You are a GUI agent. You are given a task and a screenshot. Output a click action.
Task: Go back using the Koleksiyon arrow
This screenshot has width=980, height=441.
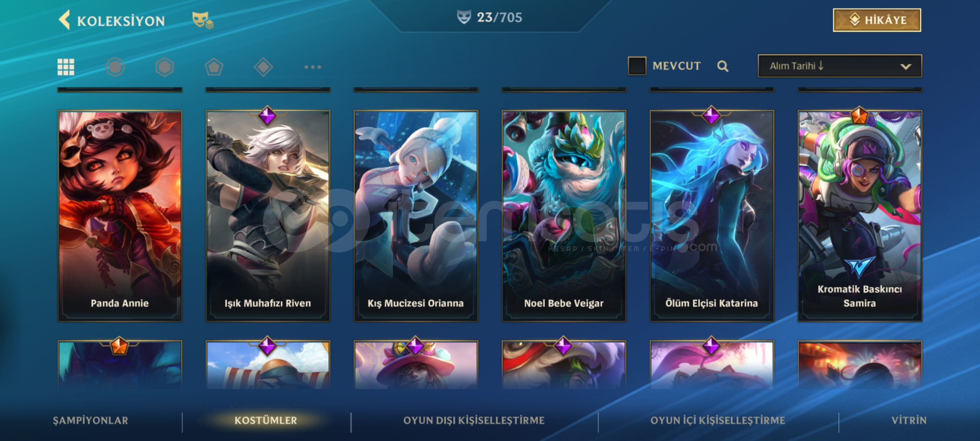coord(64,20)
